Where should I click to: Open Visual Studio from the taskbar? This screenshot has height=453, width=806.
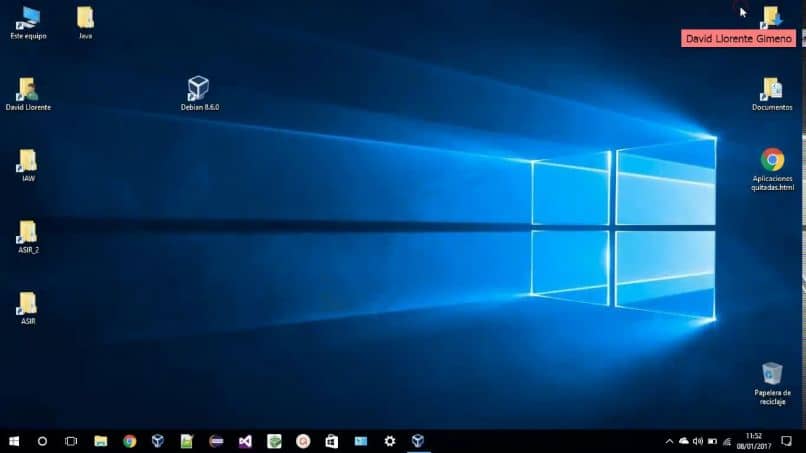tap(245, 441)
